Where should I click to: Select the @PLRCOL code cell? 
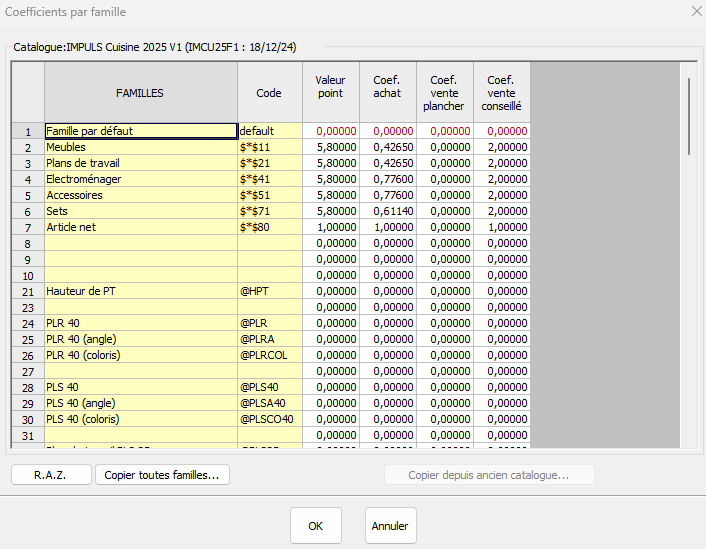click(269, 355)
